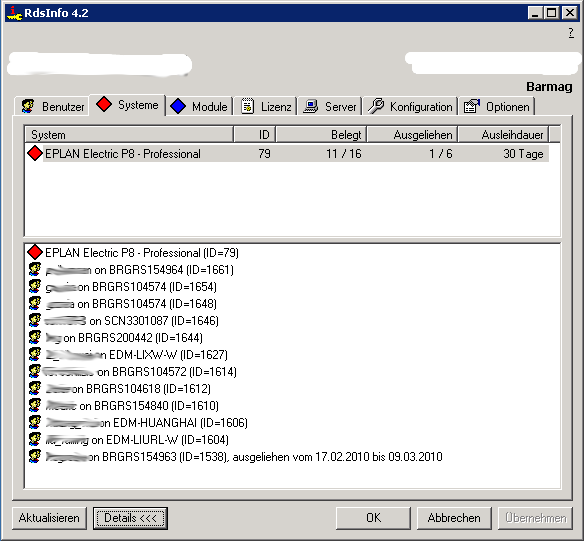Maximize the RdsInfo window
584x541 pixels.
coord(552,13)
